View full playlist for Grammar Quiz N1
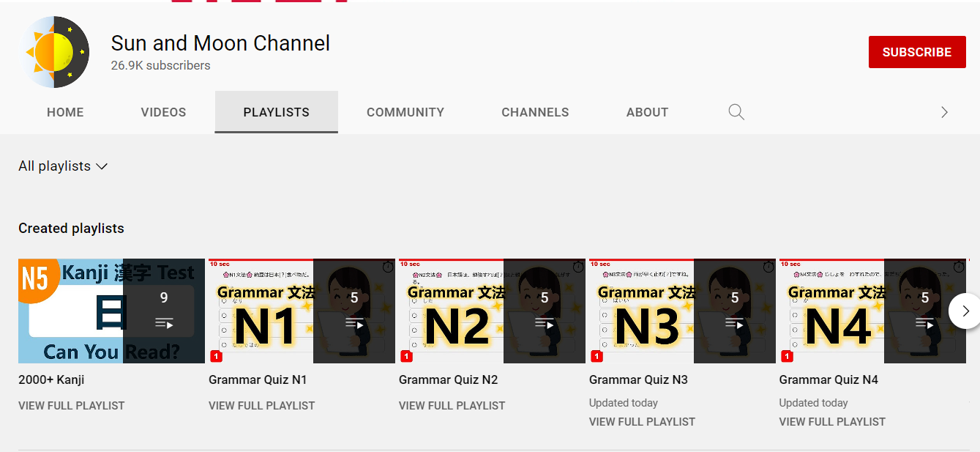This screenshot has width=980, height=452. (x=262, y=405)
